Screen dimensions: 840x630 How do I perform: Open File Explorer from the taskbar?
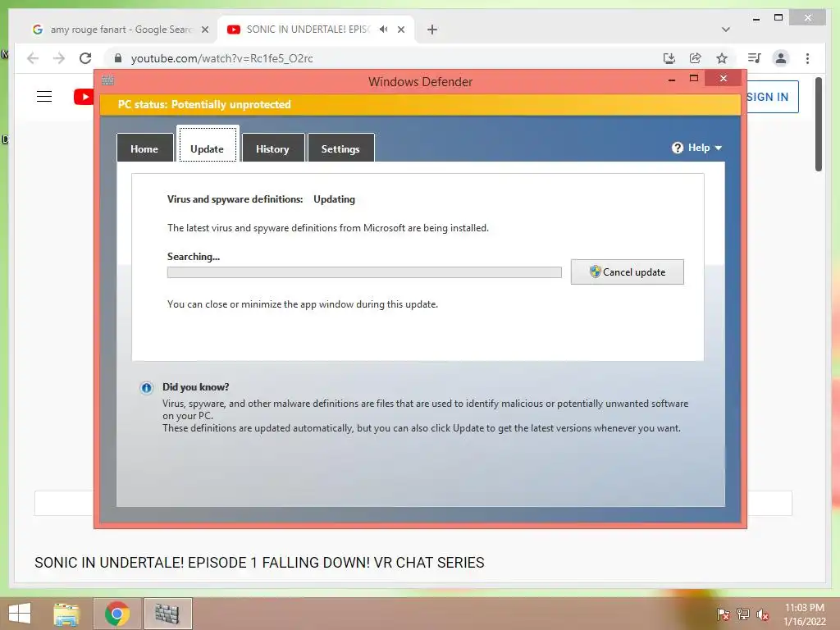coord(66,614)
